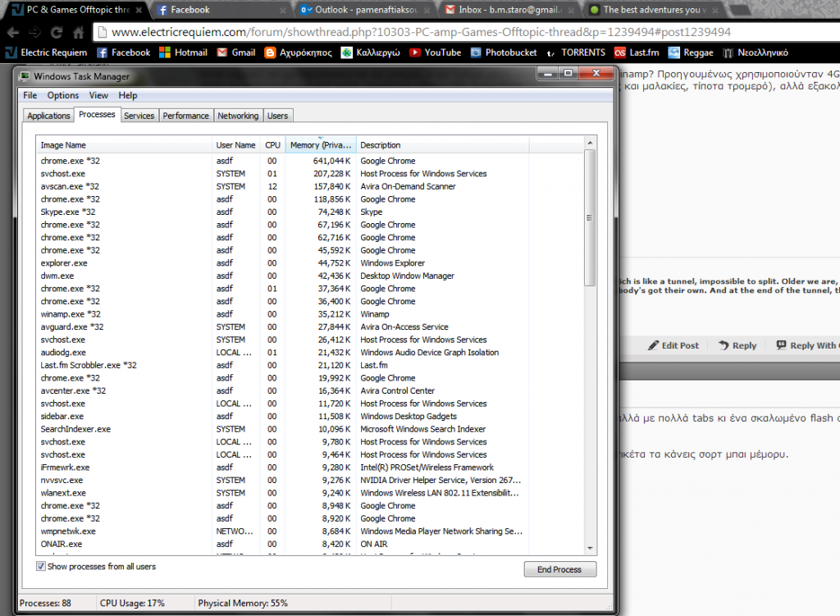Click the browser reload page icon
Screen dimensions: 840x616
coord(57,33)
